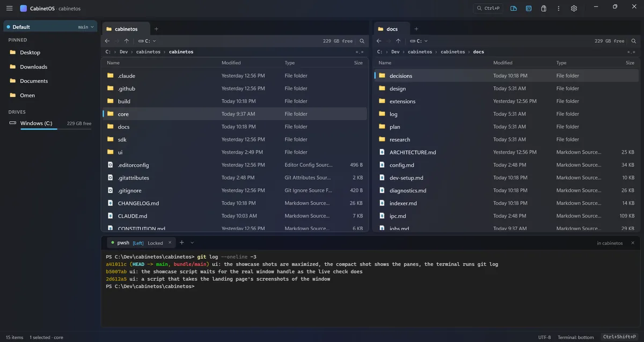Open the terminal profile dropdown chevron
644x342 pixels.
(x=192, y=243)
